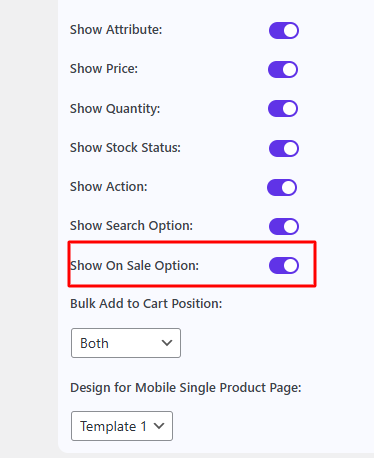
Task: Click the Show Attribute label text
Action: (116, 30)
